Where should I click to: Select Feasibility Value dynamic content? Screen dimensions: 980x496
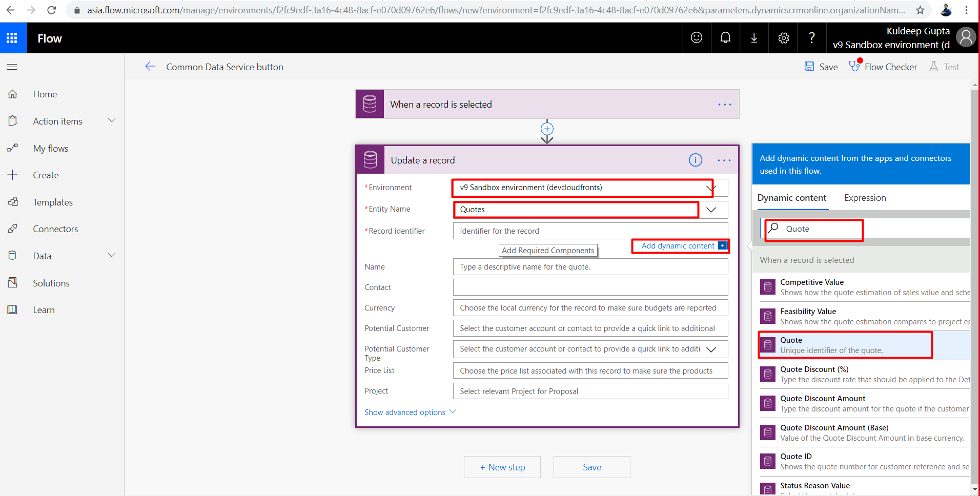pos(864,317)
